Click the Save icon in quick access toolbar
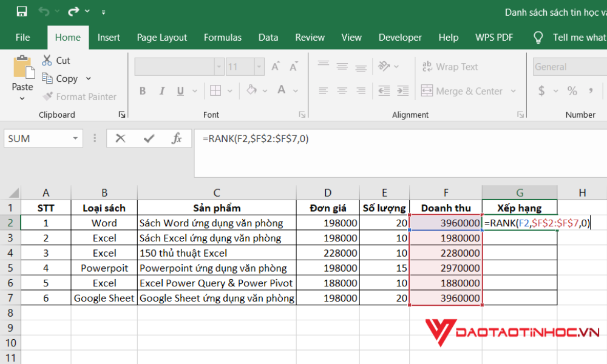Image resolution: width=607 pixels, height=364 pixels. (x=22, y=12)
